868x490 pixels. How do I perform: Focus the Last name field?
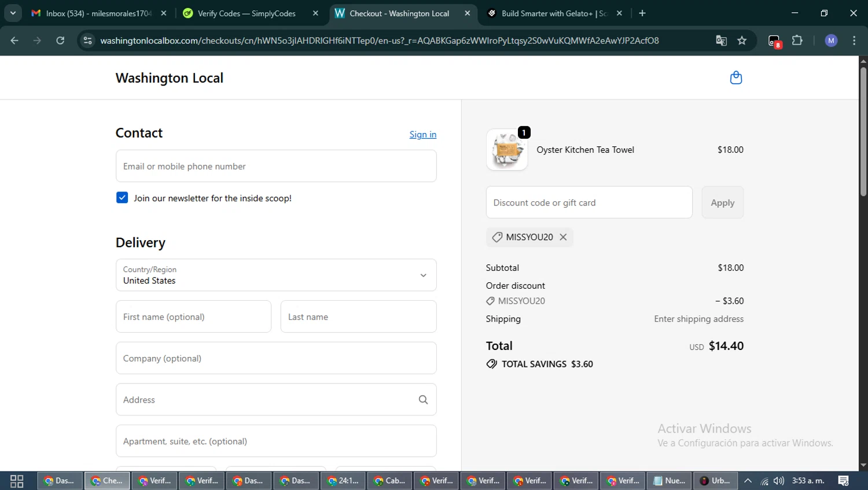click(x=359, y=316)
